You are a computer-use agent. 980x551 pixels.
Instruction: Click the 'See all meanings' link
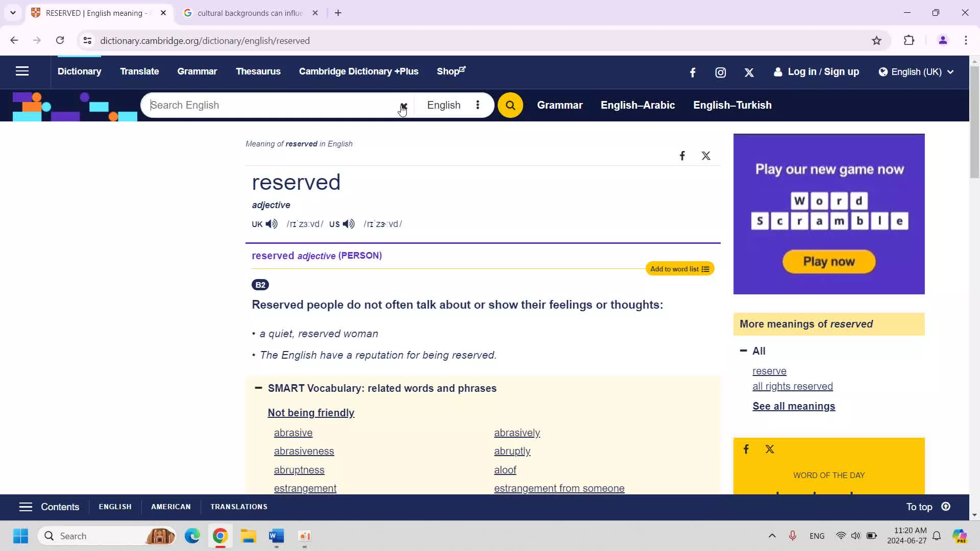794,406
